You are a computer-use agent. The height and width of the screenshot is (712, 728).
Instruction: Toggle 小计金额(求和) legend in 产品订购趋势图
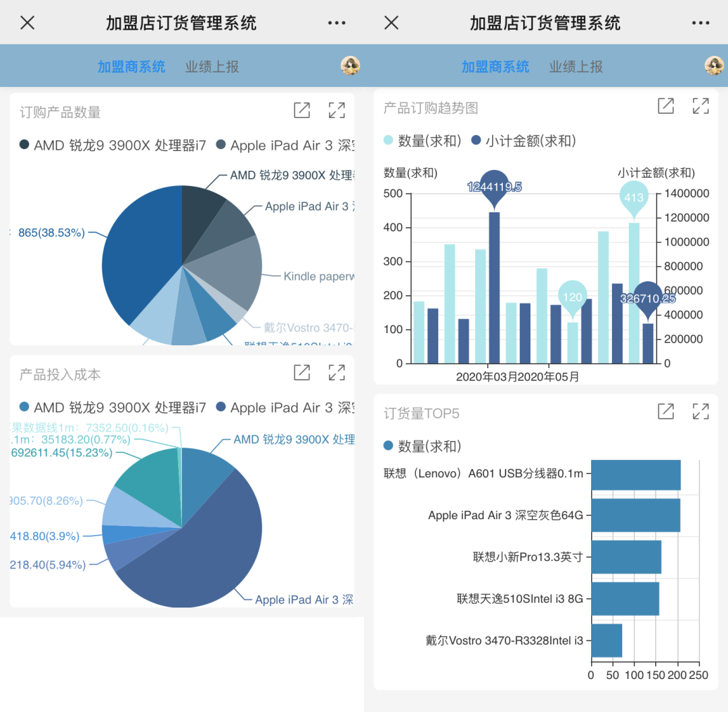click(524, 141)
